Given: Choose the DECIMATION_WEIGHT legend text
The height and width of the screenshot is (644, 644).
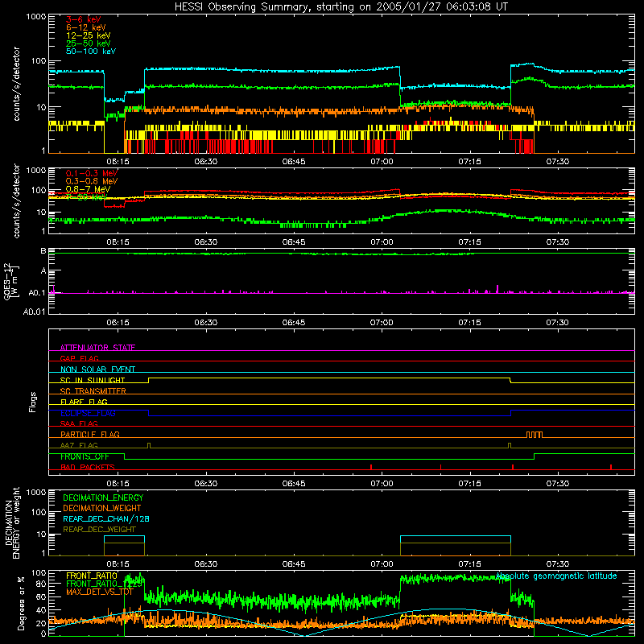Looking at the screenshot, I should (x=102, y=508).
